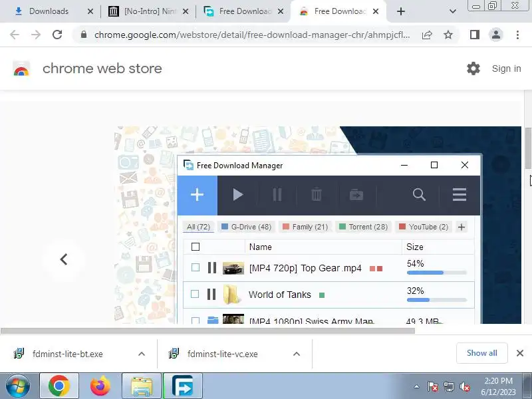Share this page icon in address bar
The height and width of the screenshot is (399, 532).
click(427, 35)
